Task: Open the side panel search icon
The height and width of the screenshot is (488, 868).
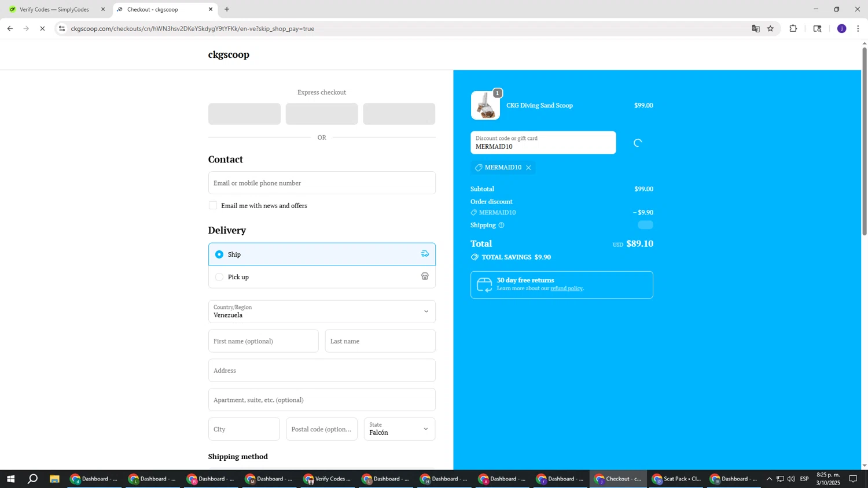Action: [817, 28]
